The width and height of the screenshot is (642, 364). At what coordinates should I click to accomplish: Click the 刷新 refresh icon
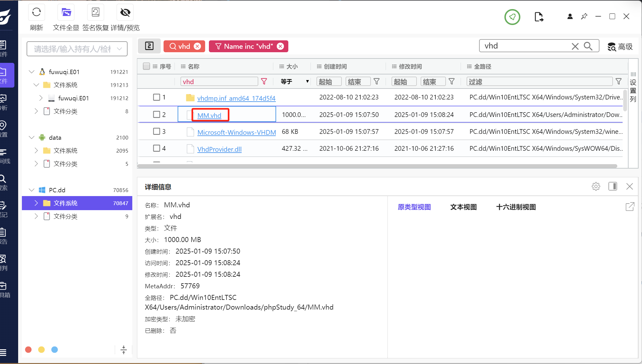[36, 13]
